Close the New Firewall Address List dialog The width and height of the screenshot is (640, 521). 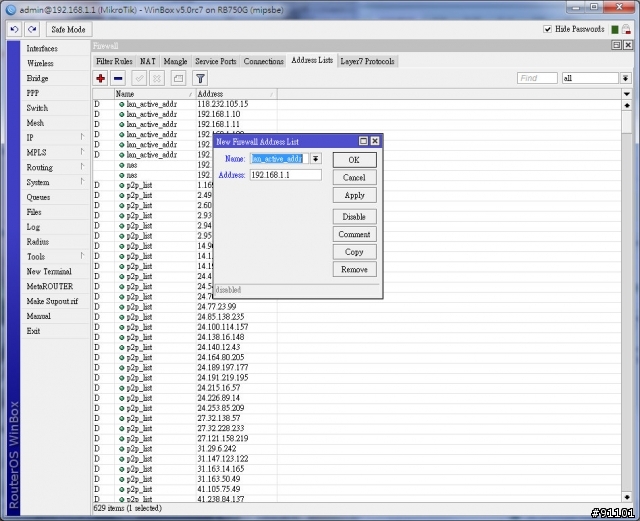(375, 141)
